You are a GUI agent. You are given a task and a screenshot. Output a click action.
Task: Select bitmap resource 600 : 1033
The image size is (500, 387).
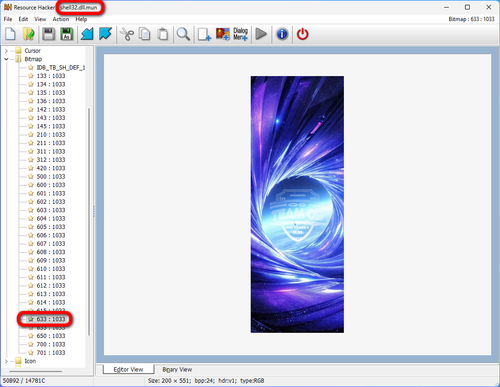click(51, 185)
